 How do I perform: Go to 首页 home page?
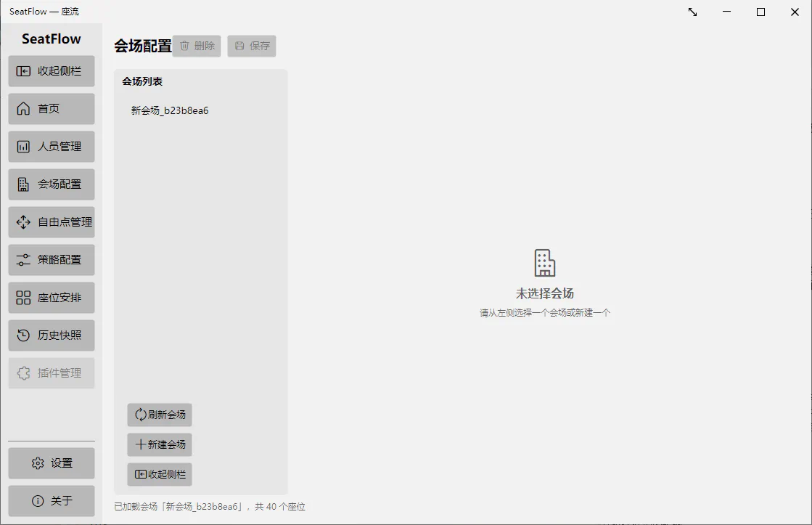[52, 109]
